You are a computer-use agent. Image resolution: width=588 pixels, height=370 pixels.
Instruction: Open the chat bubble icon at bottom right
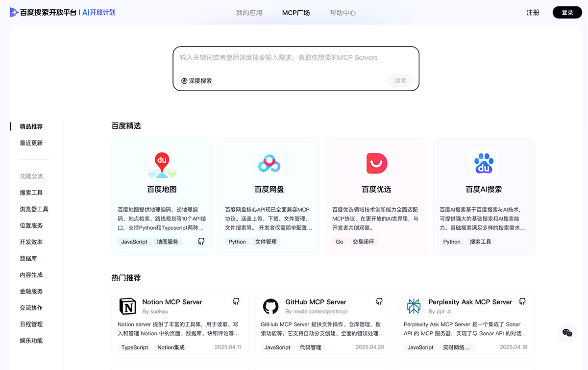coord(566,332)
